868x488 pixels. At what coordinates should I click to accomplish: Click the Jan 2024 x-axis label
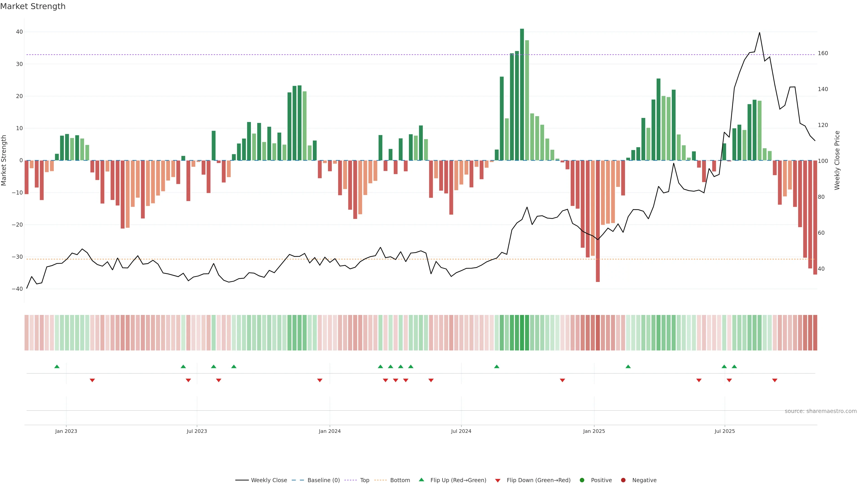pos(330,431)
